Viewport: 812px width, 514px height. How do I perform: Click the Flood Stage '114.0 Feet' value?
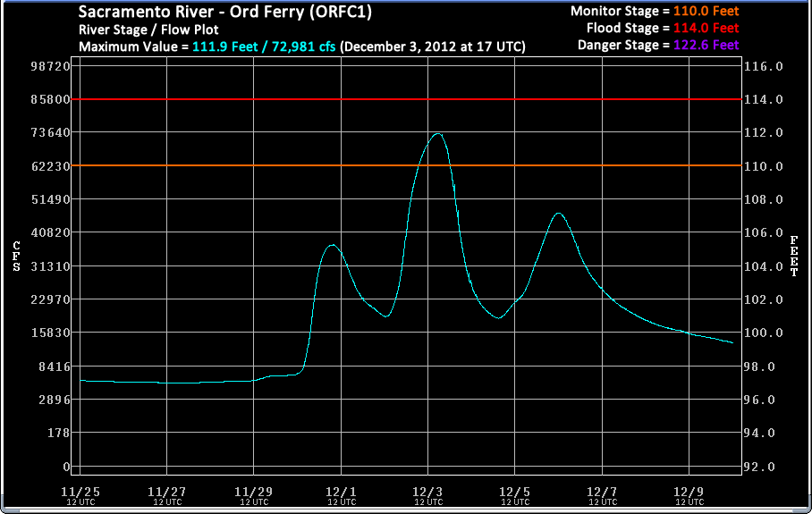point(706,28)
